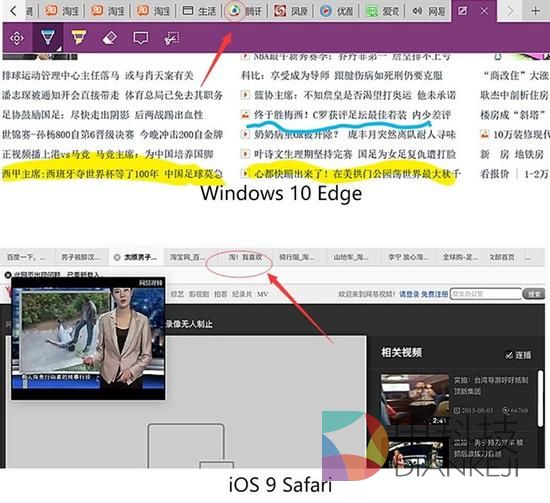Open the web note icon in active tab
Screen dimensions: 550x503
pos(463,11)
